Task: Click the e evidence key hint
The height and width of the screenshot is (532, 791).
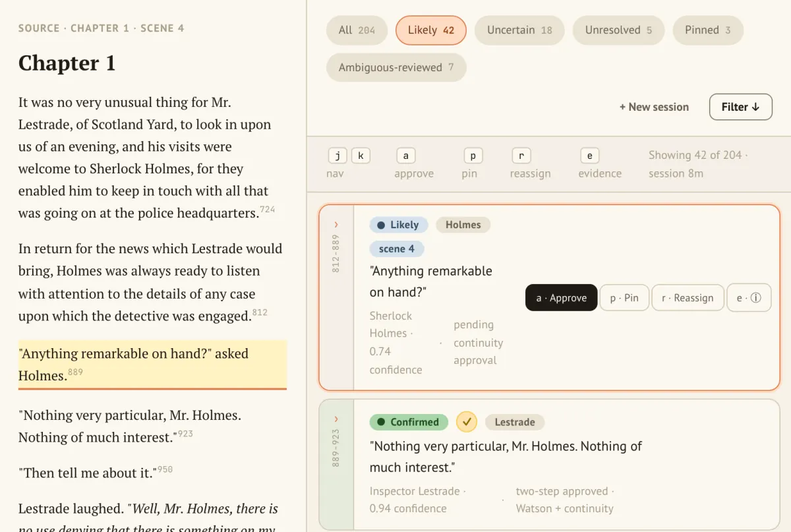Action: click(x=589, y=156)
